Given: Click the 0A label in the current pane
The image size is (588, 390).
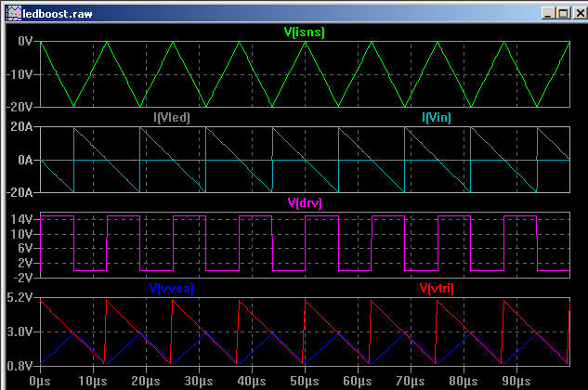Looking at the screenshot, I should pyautogui.click(x=26, y=160).
